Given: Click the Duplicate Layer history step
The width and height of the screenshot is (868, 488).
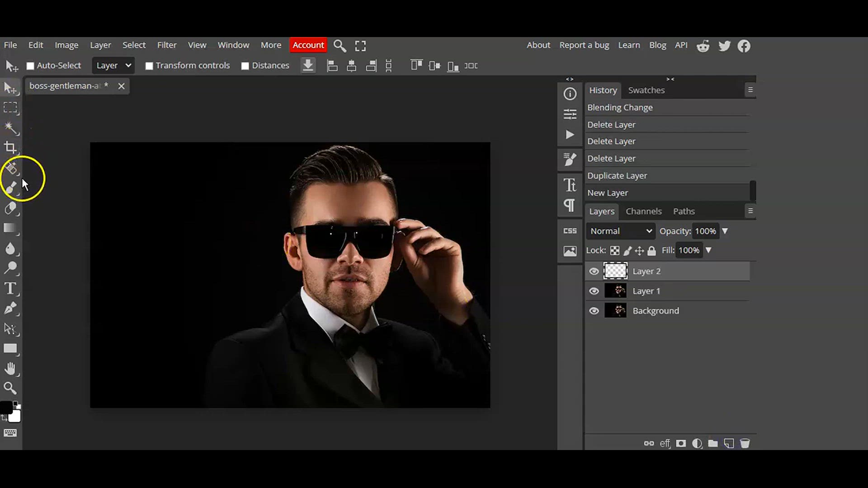Looking at the screenshot, I should point(668,176).
